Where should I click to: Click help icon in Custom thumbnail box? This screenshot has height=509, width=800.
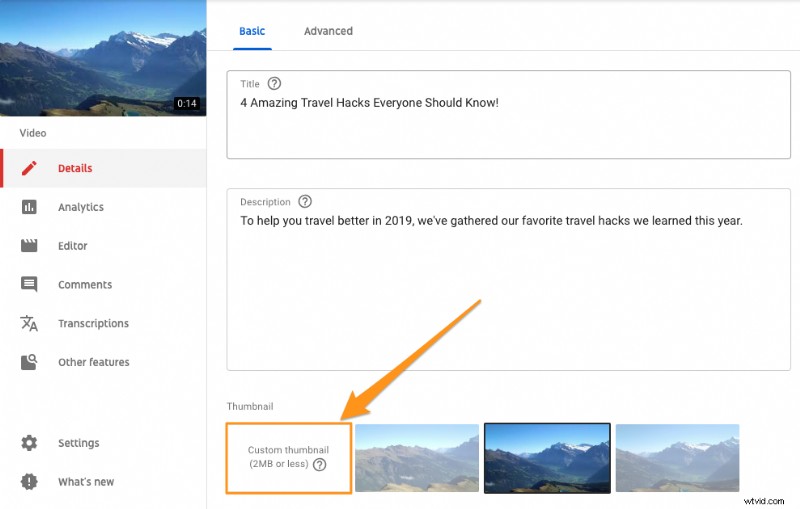319,465
